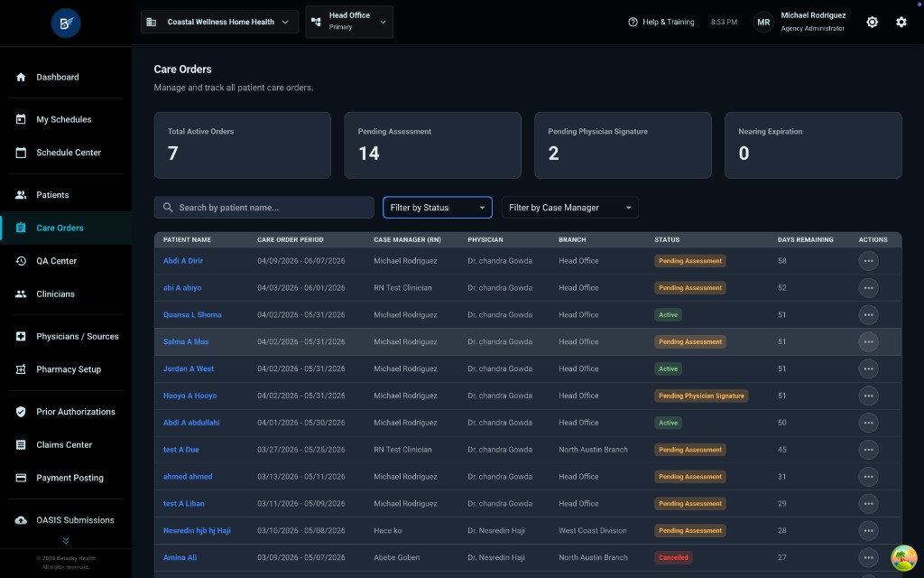Open Claims Center menu item
Screen dimensions: 924x578
[66, 444]
